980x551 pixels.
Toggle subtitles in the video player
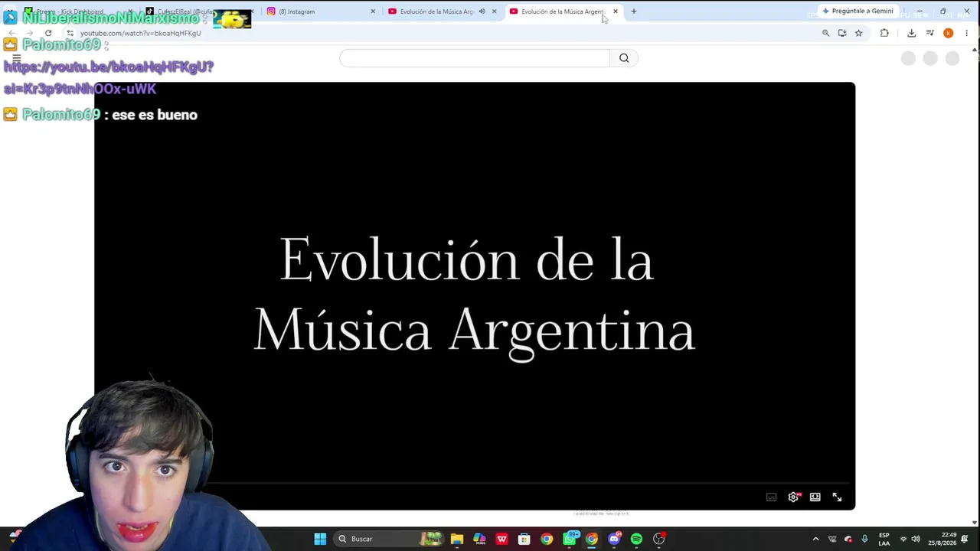[771, 497]
